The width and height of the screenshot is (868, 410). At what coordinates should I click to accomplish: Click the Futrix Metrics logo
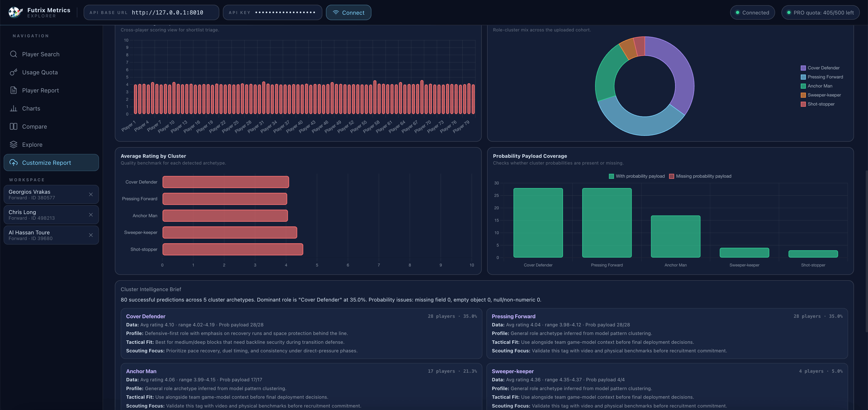click(14, 12)
